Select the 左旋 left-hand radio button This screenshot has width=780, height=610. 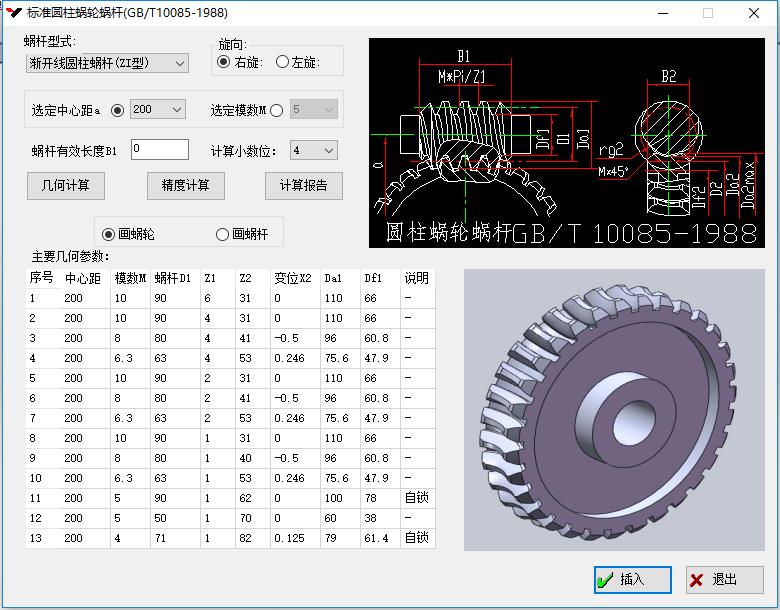282,62
